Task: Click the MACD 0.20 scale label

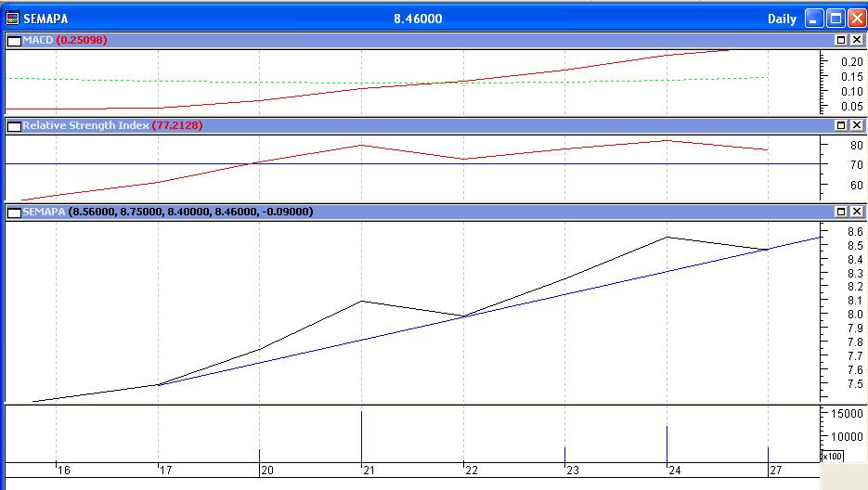Action: pos(851,62)
